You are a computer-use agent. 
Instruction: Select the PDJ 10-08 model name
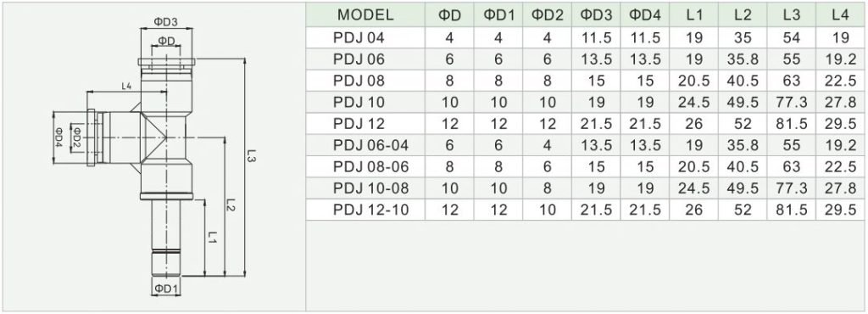(371, 188)
